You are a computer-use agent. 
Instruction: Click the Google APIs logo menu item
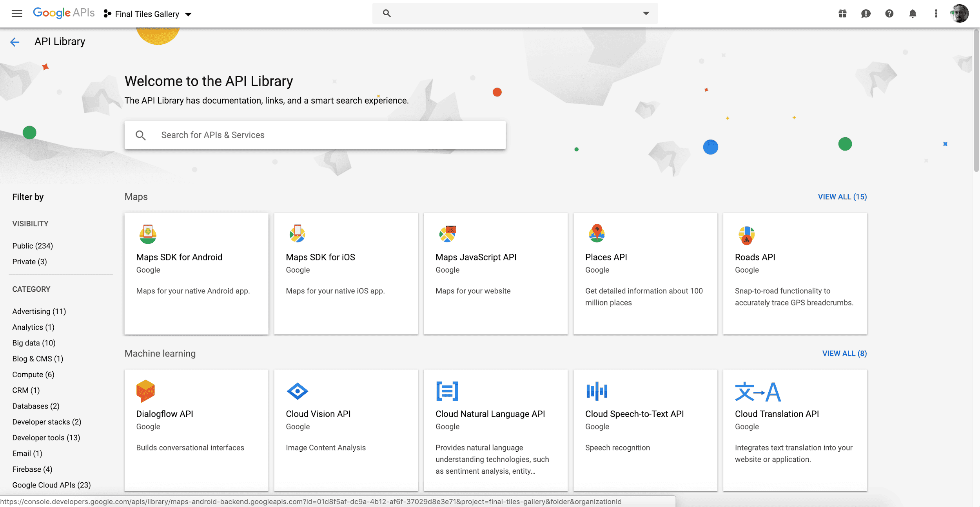click(x=64, y=13)
